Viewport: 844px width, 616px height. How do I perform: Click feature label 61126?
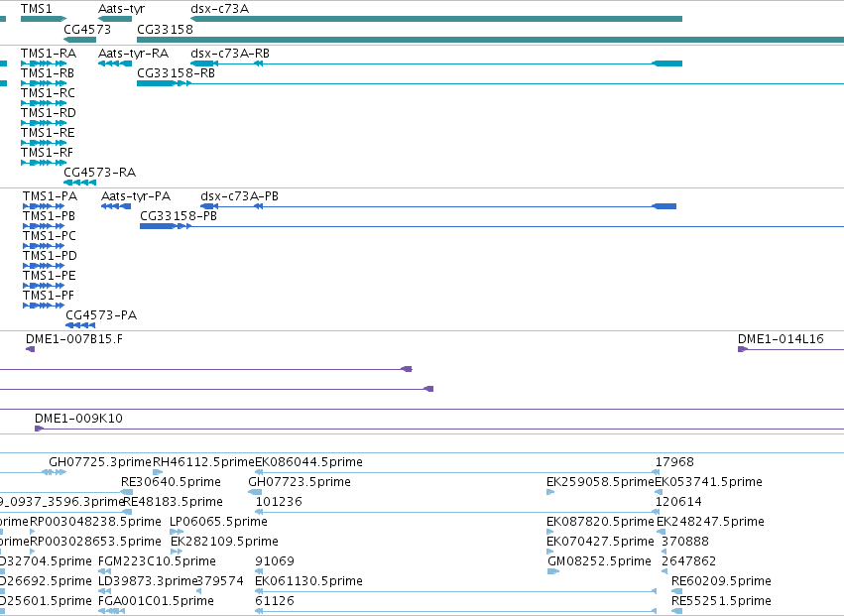pos(275,601)
